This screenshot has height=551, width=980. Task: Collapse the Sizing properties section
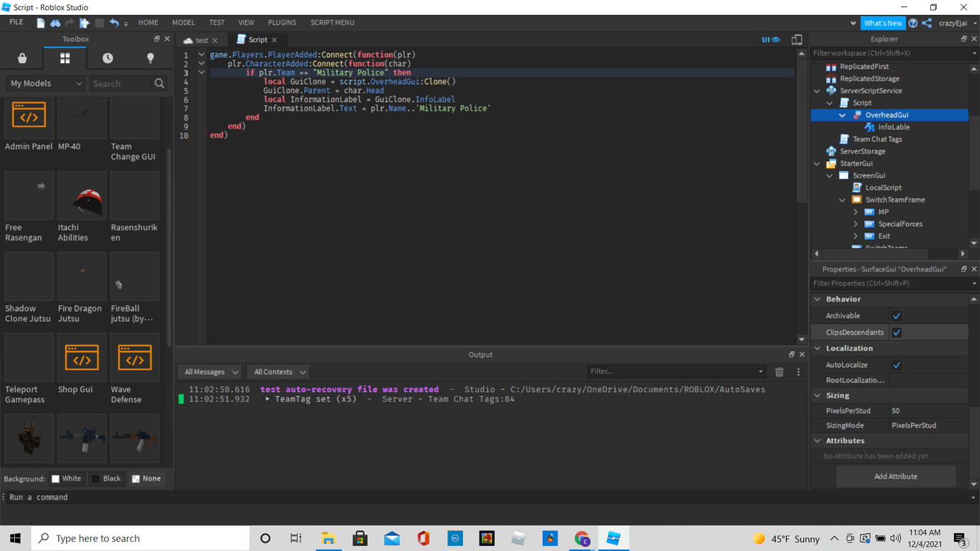(818, 395)
